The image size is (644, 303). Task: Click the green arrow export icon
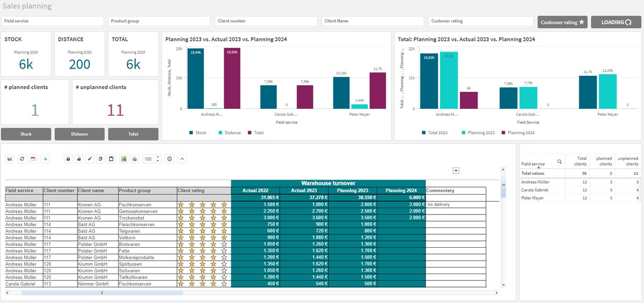(x=46, y=159)
